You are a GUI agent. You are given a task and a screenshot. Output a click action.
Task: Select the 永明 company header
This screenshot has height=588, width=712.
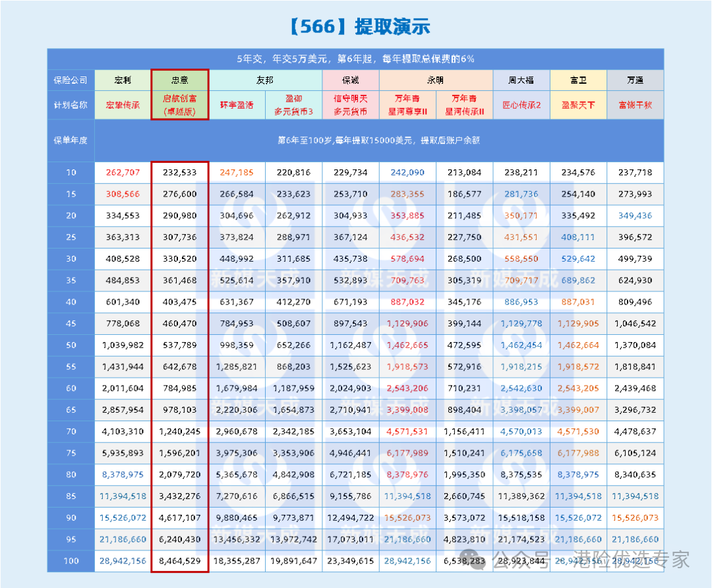coord(436,80)
